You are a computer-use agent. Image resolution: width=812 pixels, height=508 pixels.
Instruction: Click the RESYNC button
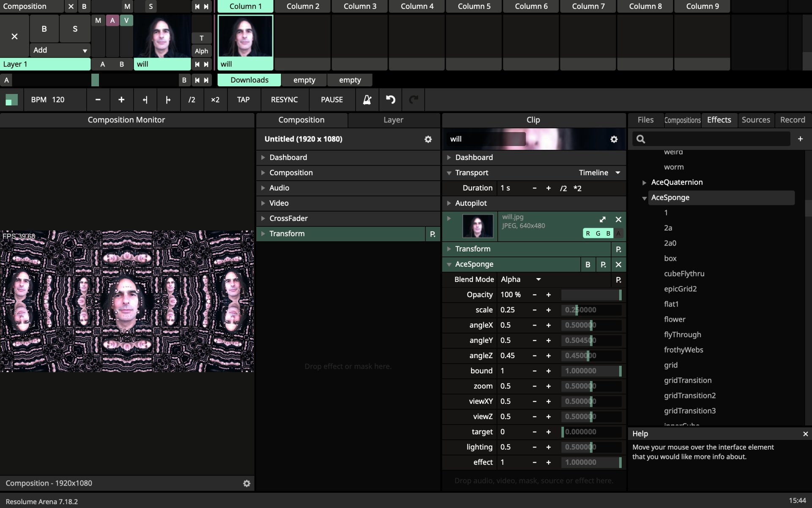[284, 99]
